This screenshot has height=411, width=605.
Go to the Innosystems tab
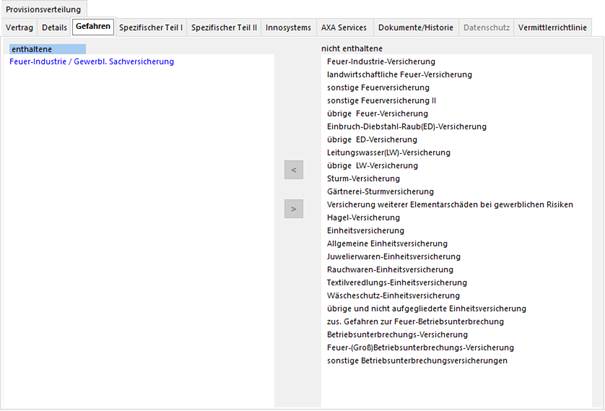288,27
